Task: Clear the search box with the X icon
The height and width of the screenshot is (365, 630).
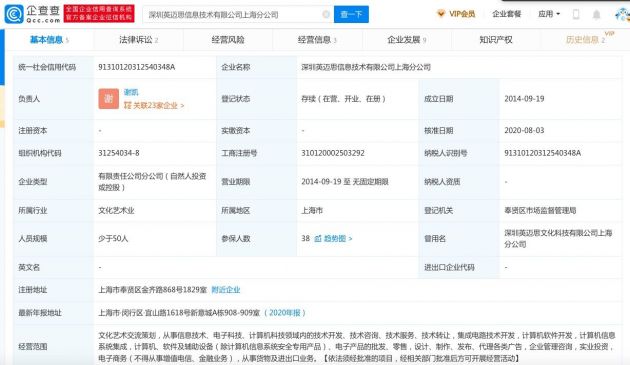Action: (x=326, y=14)
